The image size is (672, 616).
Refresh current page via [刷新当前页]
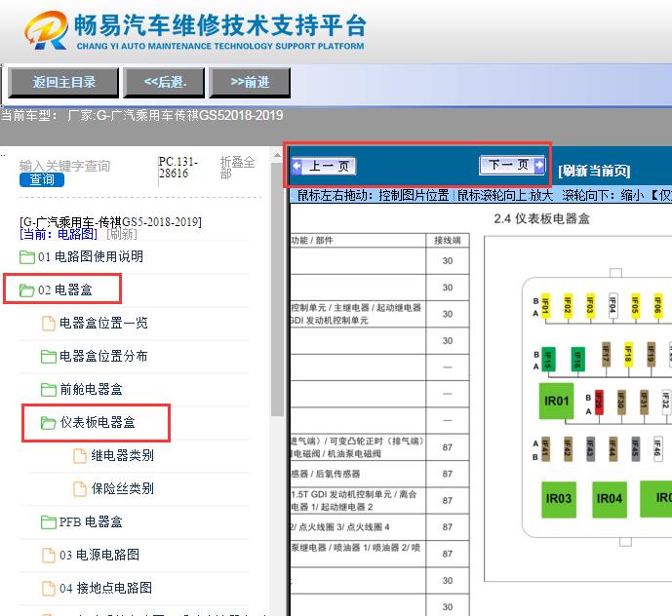[594, 171]
